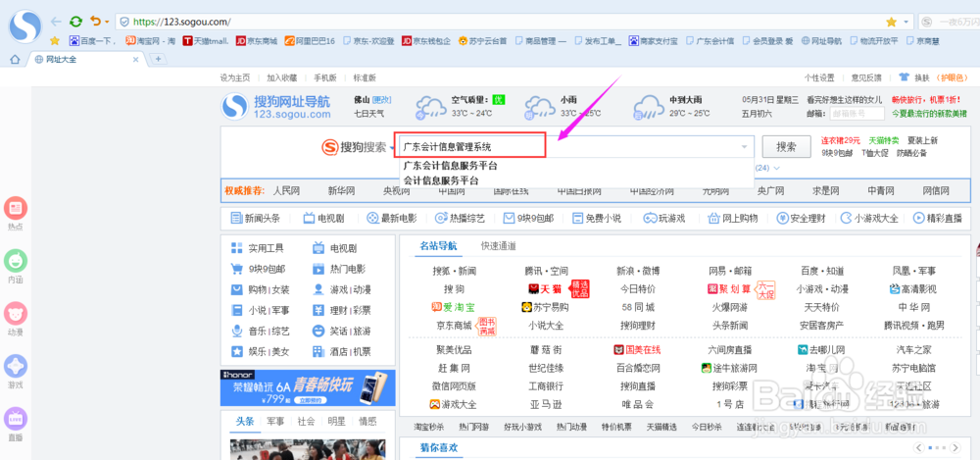Open 新闻头条 in the category bar

tap(255, 219)
